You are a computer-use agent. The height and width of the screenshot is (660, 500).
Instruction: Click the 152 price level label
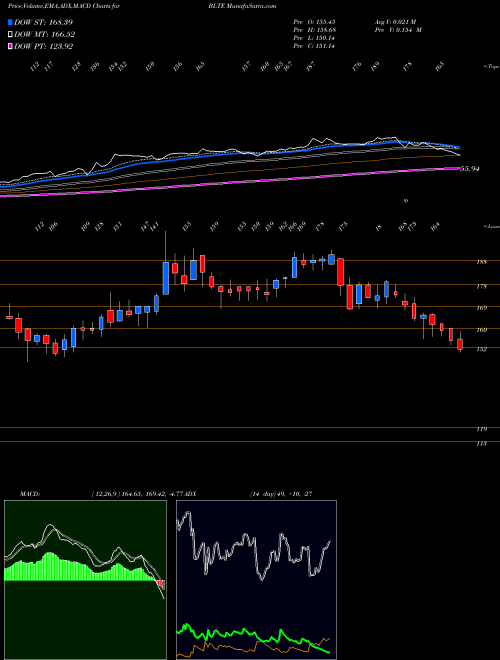pos(482,349)
